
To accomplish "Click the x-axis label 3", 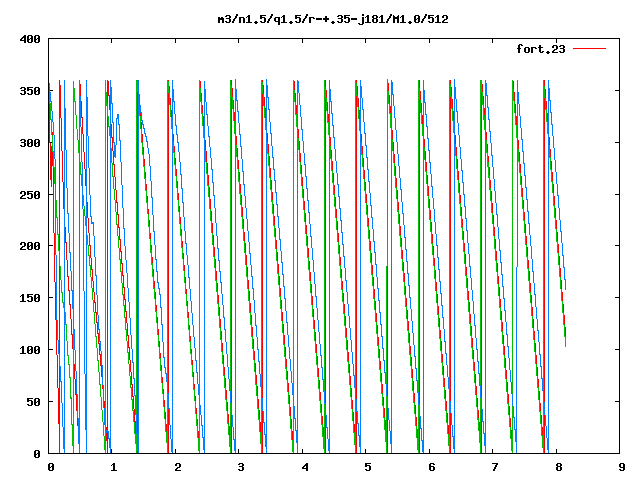I will (241, 467).
